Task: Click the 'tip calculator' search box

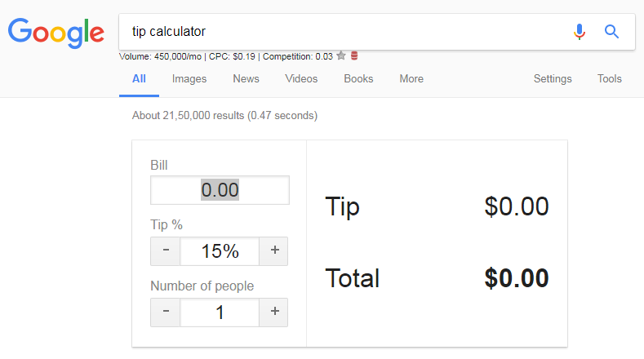Action: pos(343,32)
